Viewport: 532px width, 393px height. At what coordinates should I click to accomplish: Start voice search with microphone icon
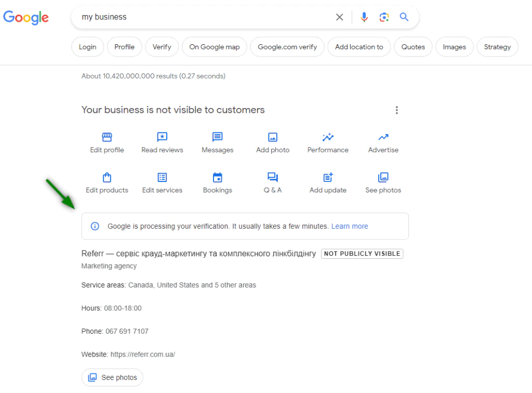pos(364,17)
